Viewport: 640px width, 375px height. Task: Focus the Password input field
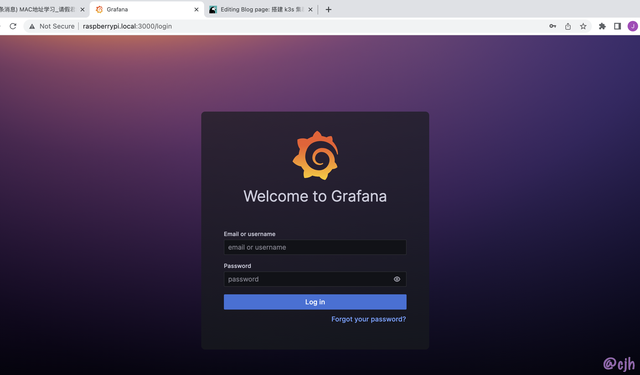(x=315, y=279)
